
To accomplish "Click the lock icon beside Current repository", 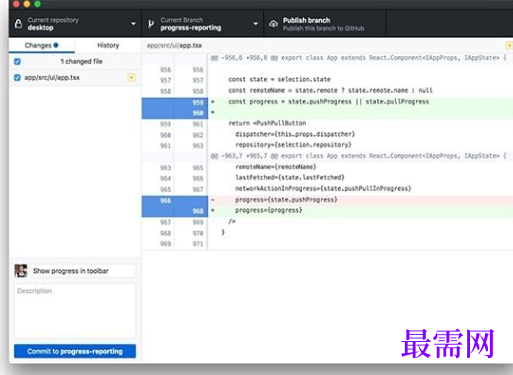I will pos(18,24).
